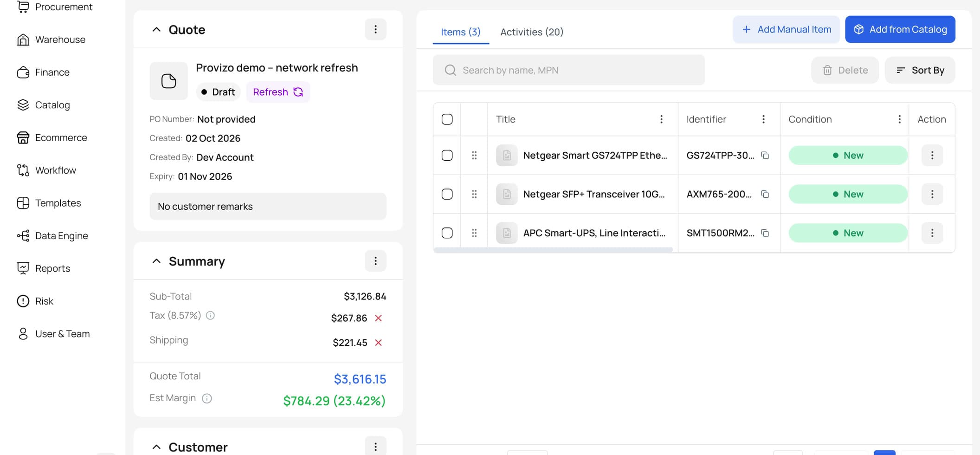Focus the Search by name, MPN field
The image size is (980, 455).
tap(569, 70)
